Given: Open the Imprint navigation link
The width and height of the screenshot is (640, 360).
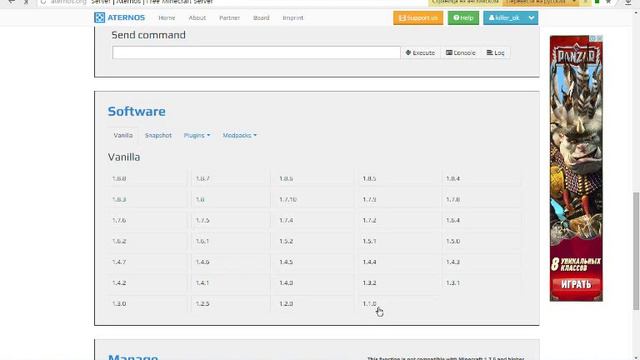Looking at the screenshot, I should (x=293, y=18).
